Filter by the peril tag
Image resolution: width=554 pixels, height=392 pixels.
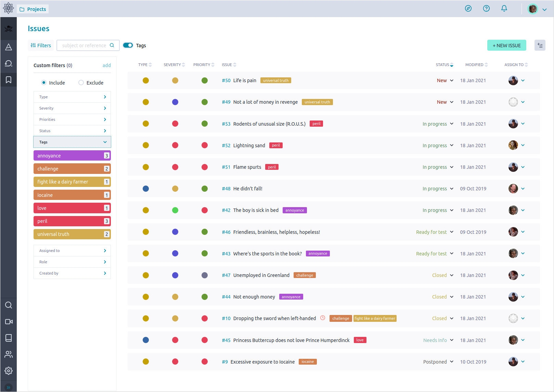click(x=72, y=221)
